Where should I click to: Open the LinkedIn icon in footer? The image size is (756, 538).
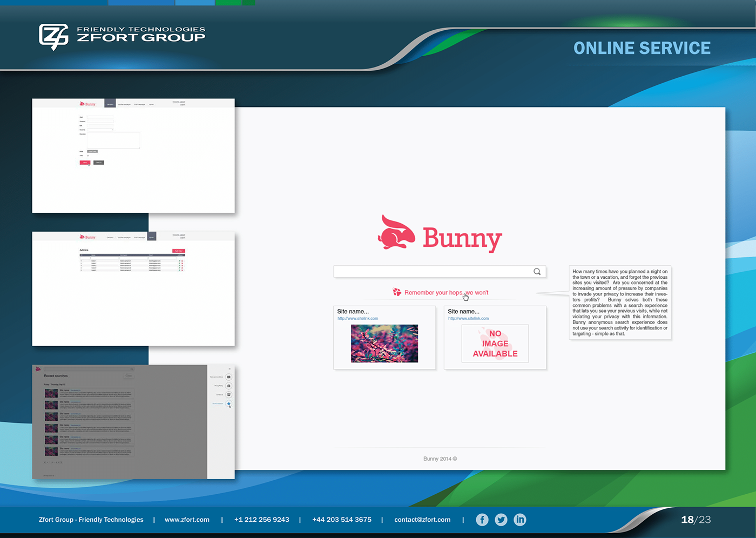click(519, 520)
